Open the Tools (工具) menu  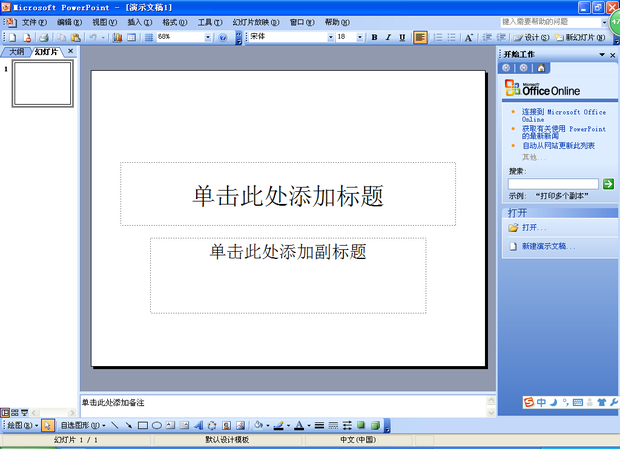[x=210, y=23]
